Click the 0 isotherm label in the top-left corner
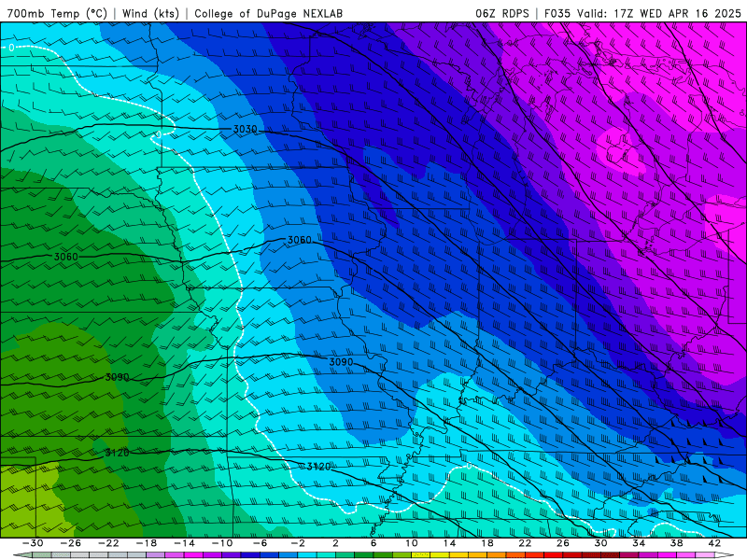Image resolution: width=747 pixels, height=560 pixels. click(x=11, y=48)
